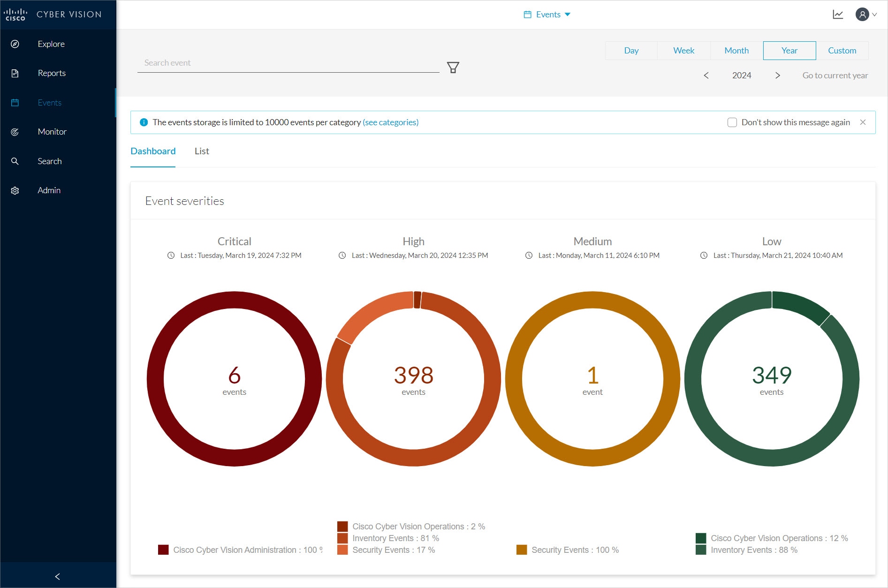Check "Don't show this message again"
This screenshot has width=888, height=588.
pos(732,122)
